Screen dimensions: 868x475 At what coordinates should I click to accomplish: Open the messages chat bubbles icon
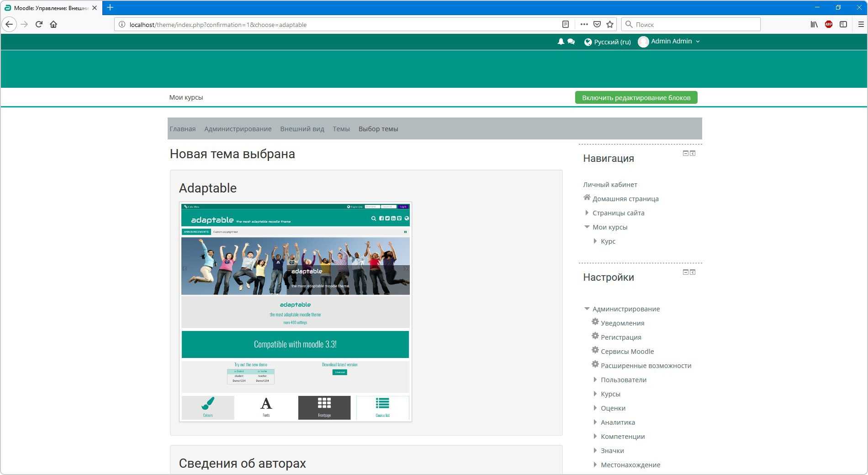pyautogui.click(x=571, y=42)
